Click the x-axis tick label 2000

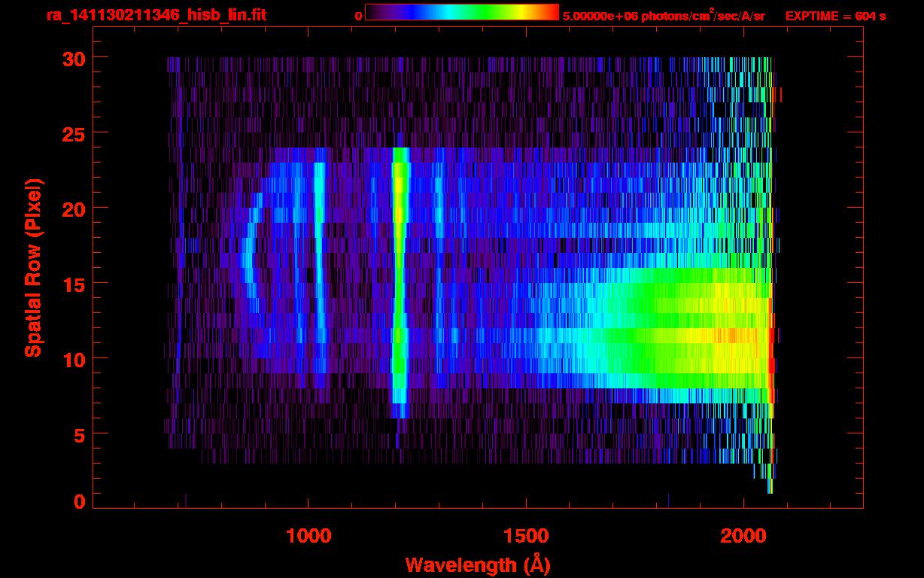click(743, 537)
